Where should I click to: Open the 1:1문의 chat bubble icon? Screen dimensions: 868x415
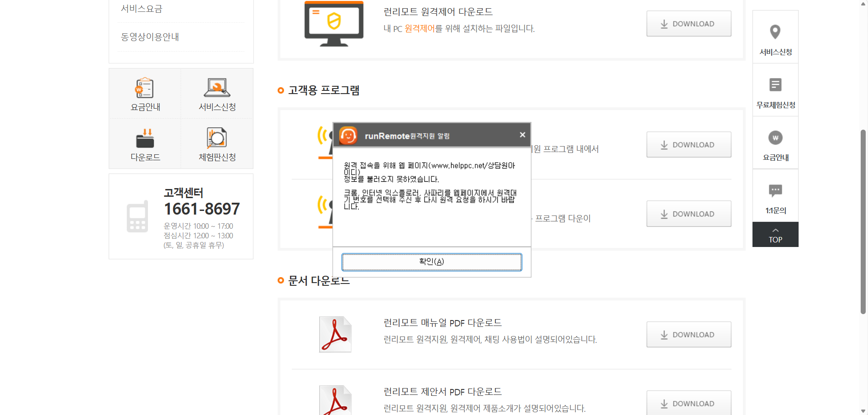point(775,190)
